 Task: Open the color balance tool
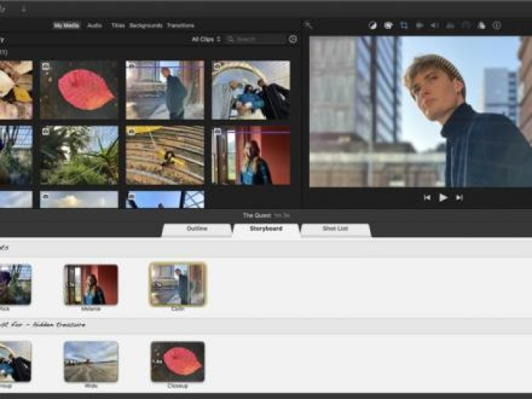click(372, 25)
